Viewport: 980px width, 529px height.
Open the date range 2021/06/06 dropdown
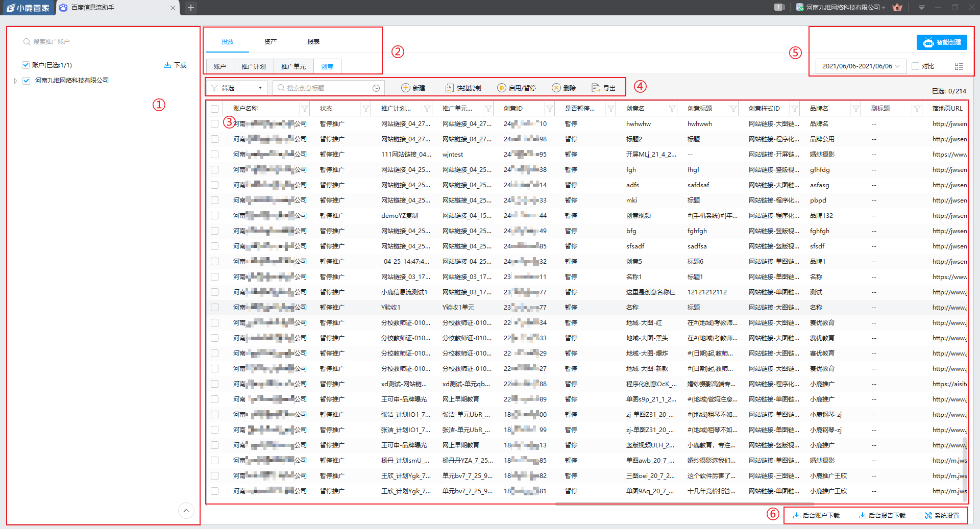pos(861,66)
